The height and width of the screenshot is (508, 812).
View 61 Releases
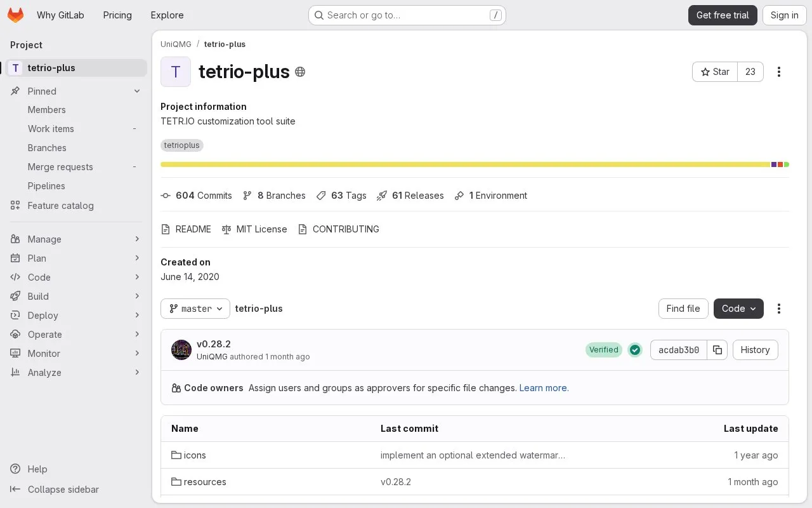point(410,196)
